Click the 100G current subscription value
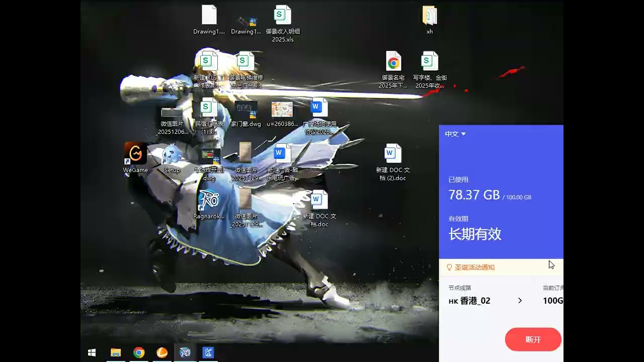 pyautogui.click(x=553, y=301)
